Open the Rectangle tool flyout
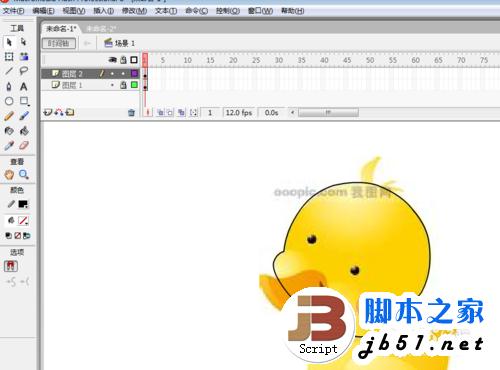The width and height of the screenshot is (500, 370). click(24, 101)
